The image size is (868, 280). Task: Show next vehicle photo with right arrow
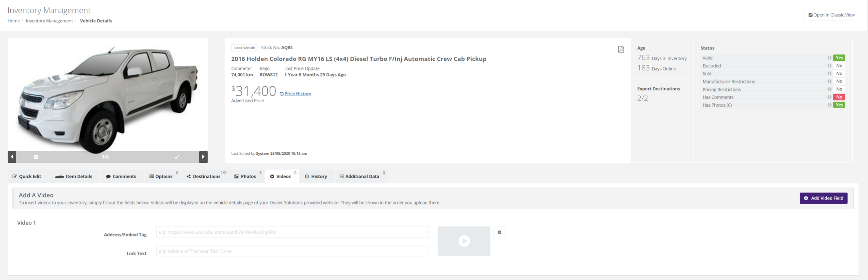click(203, 157)
